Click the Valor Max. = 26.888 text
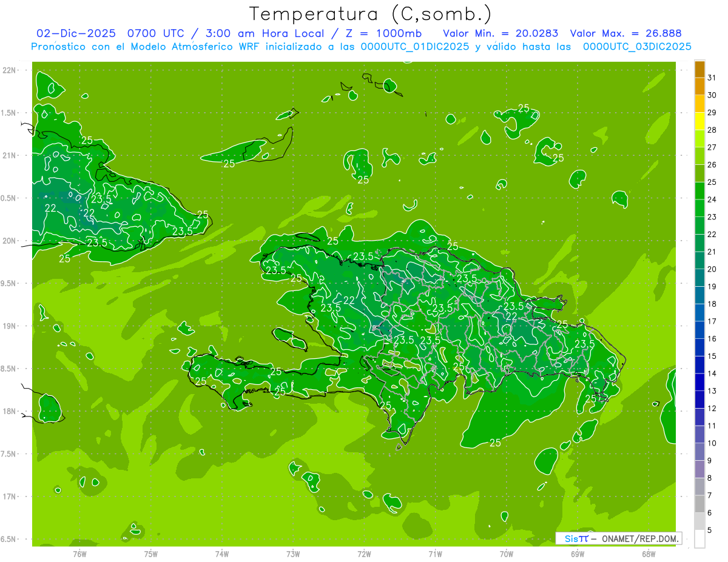Image resolution: width=728 pixels, height=562 pixels. (626, 33)
